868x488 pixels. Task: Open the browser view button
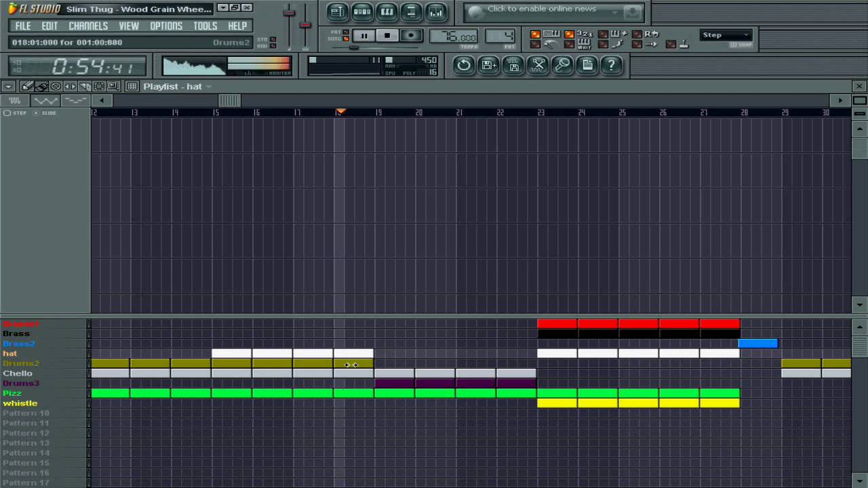411,12
